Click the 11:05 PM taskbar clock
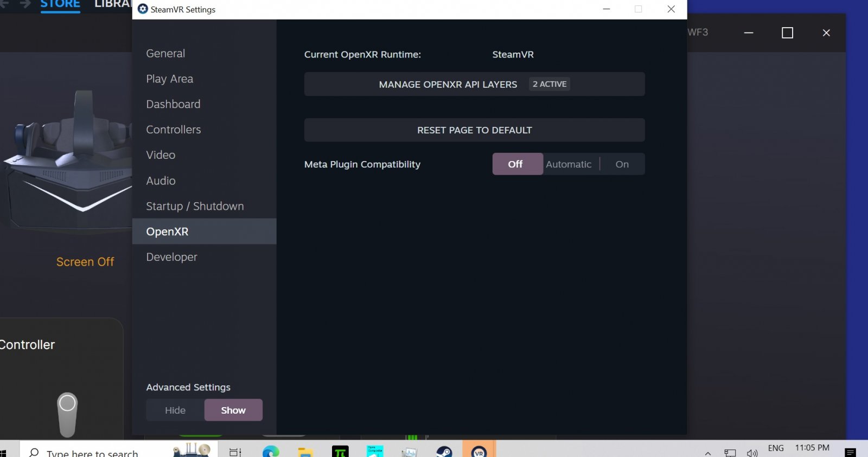The width and height of the screenshot is (868, 457). [812, 448]
